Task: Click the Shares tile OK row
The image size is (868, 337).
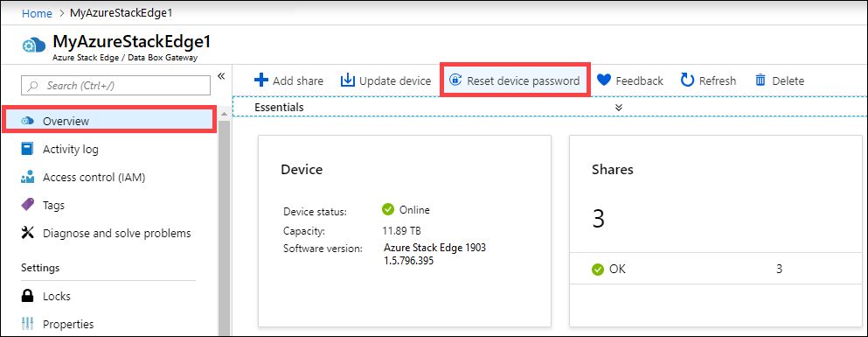Action: [x=716, y=270]
